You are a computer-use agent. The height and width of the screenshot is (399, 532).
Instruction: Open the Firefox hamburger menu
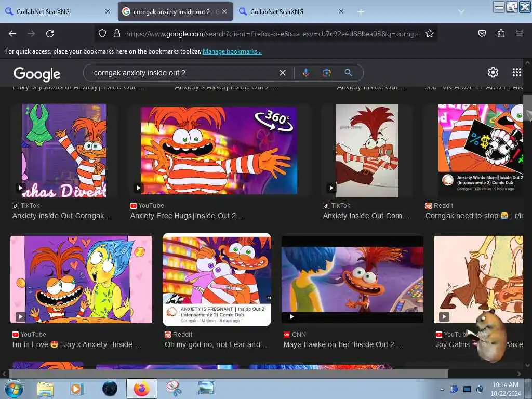520,33
